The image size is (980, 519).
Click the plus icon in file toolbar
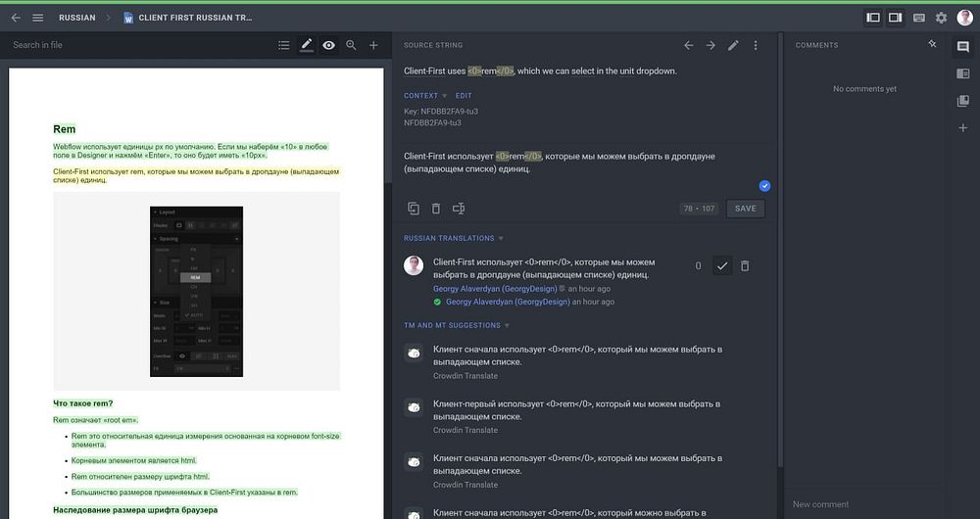(373, 45)
